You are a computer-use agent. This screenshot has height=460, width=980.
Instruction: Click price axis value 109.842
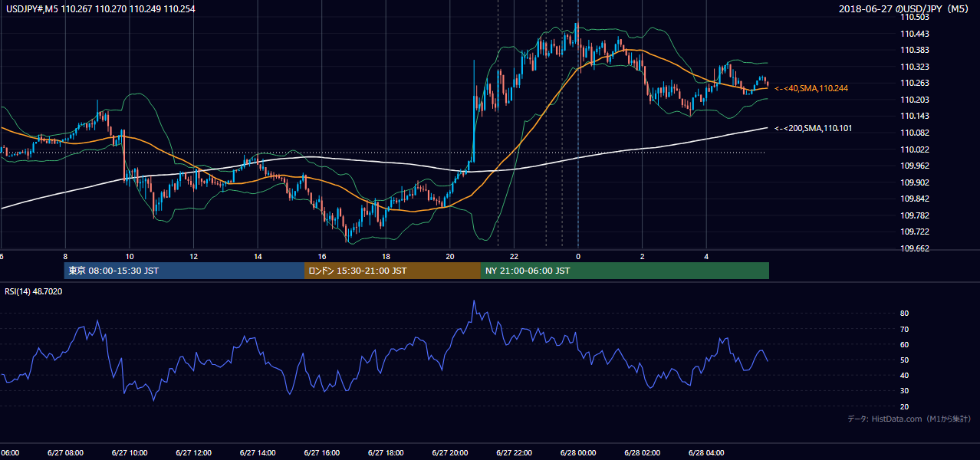coord(915,199)
